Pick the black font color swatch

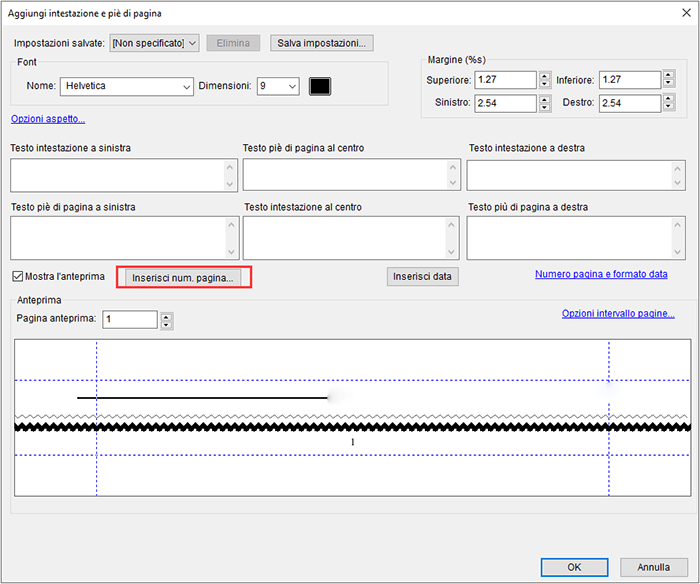[320, 87]
